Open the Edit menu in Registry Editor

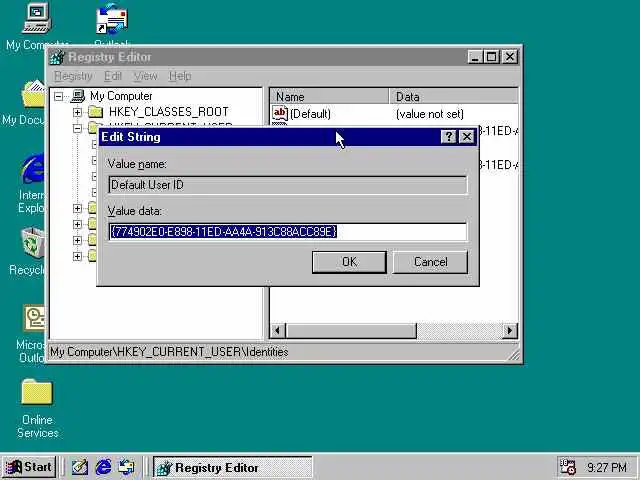tap(113, 76)
